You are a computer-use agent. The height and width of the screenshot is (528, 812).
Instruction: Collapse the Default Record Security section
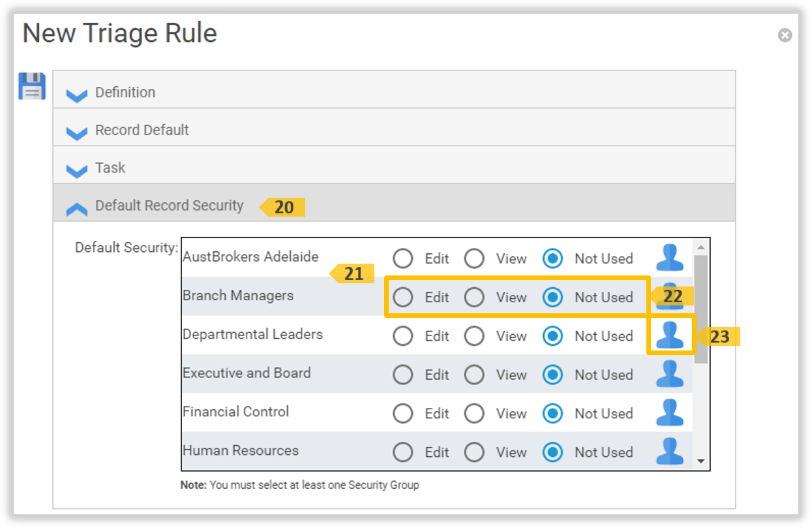(x=77, y=207)
